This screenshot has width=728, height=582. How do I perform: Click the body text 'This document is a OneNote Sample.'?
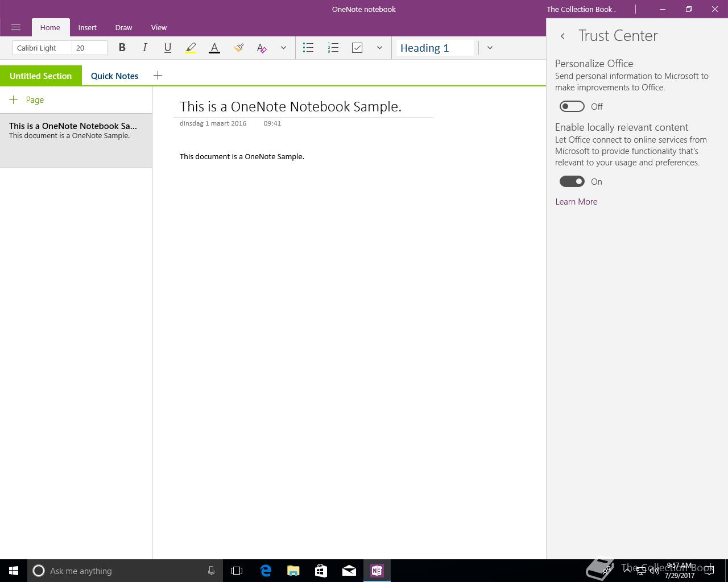click(x=242, y=156)
